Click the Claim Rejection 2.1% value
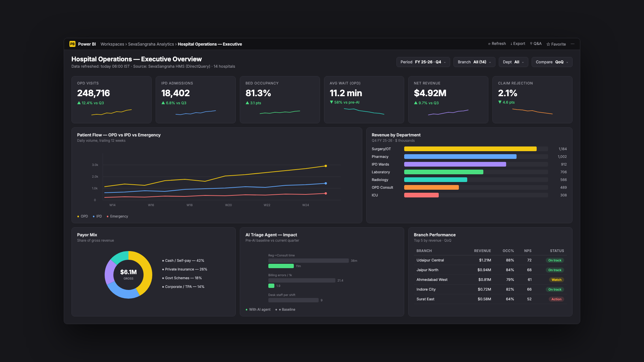 507,93
